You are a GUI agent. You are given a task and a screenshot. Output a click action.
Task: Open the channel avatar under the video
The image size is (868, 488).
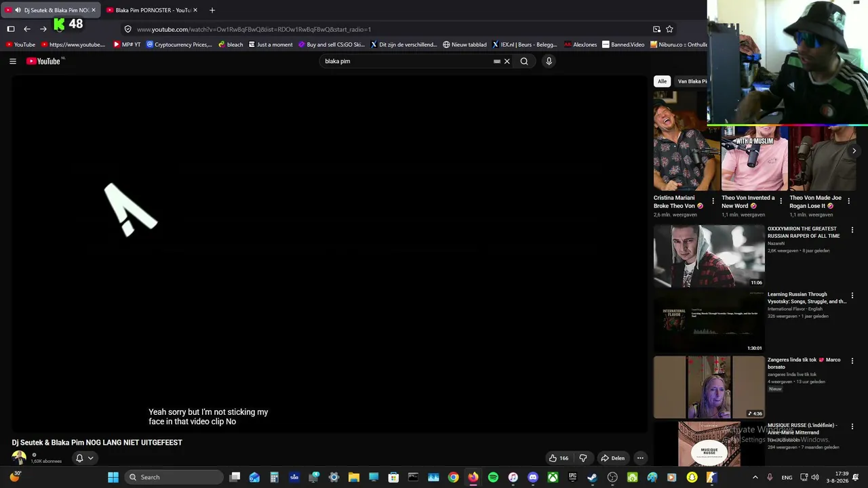point(18,457)
